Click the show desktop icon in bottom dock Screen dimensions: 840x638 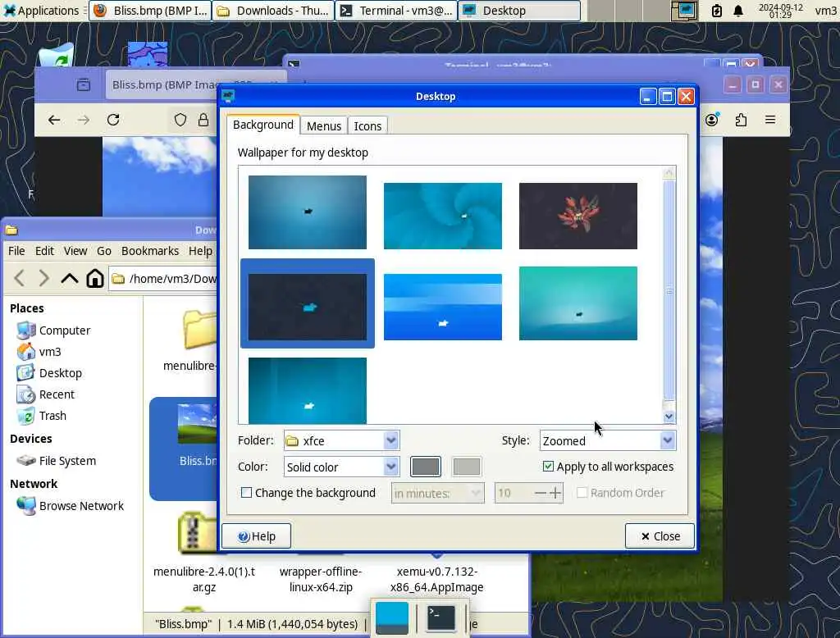pyautogui.click(x=391, y=617)
